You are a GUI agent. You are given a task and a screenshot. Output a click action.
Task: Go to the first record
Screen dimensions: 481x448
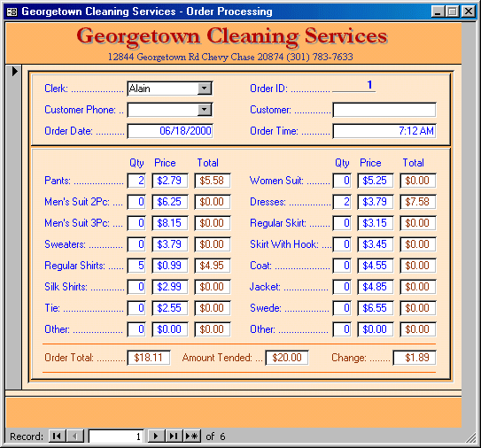pyautogui.click(x=57, y=436)
